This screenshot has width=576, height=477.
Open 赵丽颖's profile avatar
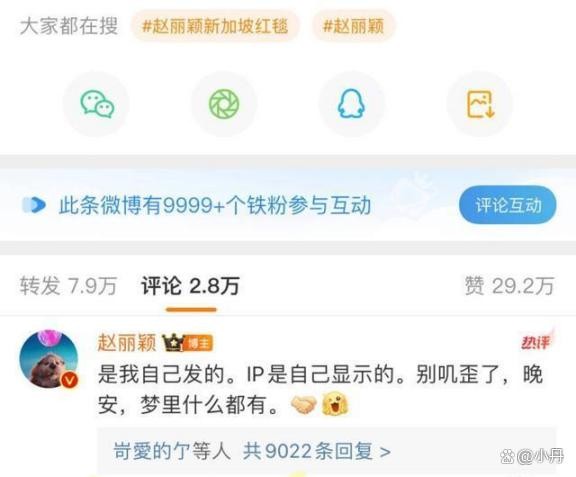(x=49, y=359)
